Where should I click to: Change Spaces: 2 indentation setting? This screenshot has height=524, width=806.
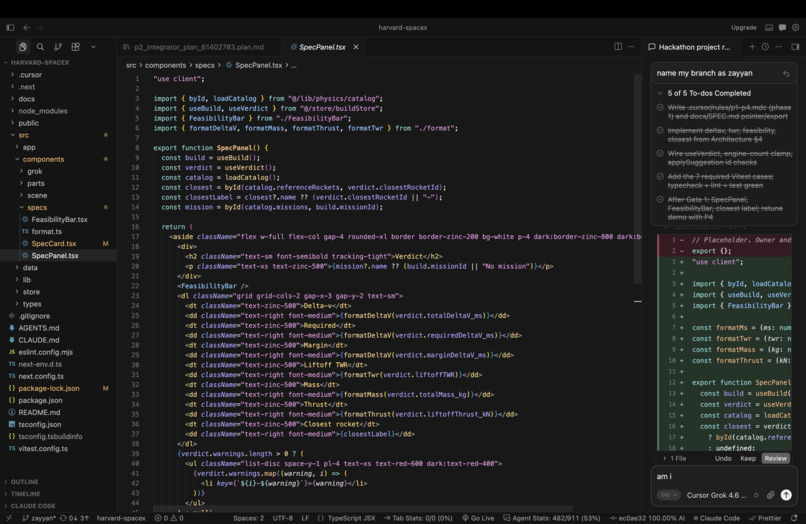[x=248, y=518]
